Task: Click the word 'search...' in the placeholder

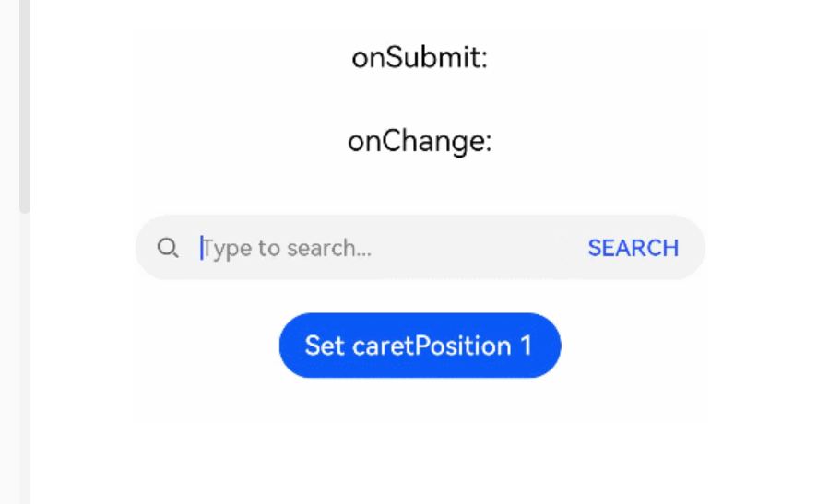Action: pyautogui.click(x=329, y=249)
